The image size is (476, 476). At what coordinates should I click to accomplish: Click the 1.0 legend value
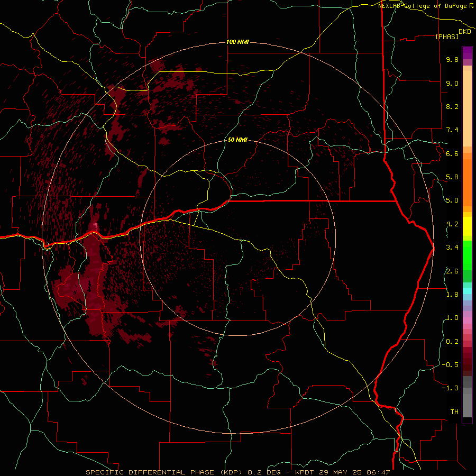pos(452,318)
